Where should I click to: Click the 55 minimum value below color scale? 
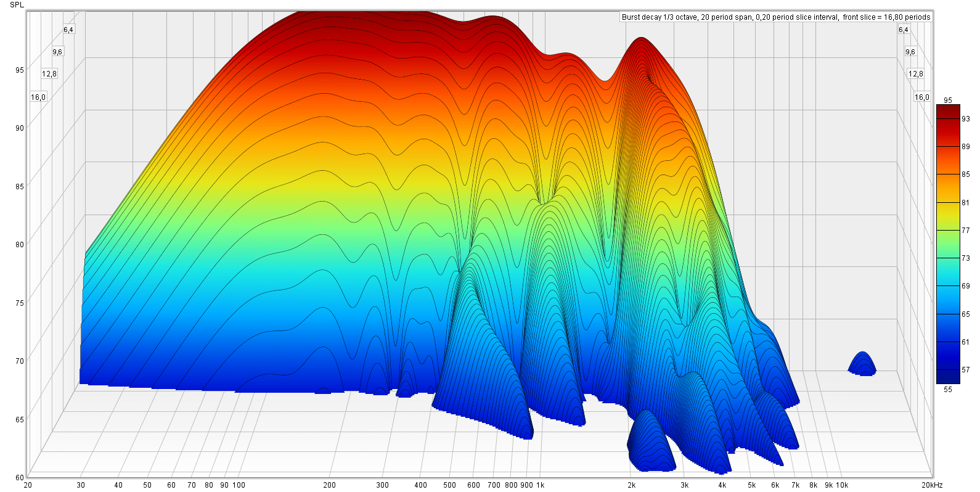click(x=948, y=389)
